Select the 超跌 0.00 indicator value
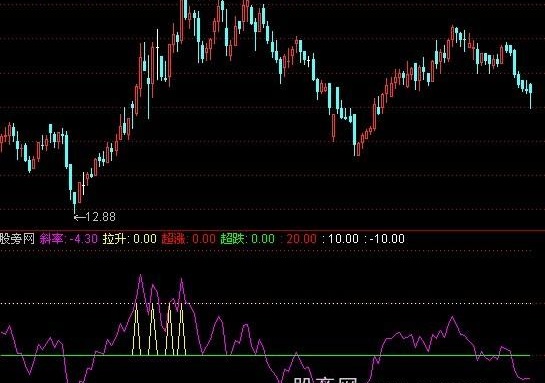The width and height of the screenshot is (545, 383). click(x=247, y=239)
